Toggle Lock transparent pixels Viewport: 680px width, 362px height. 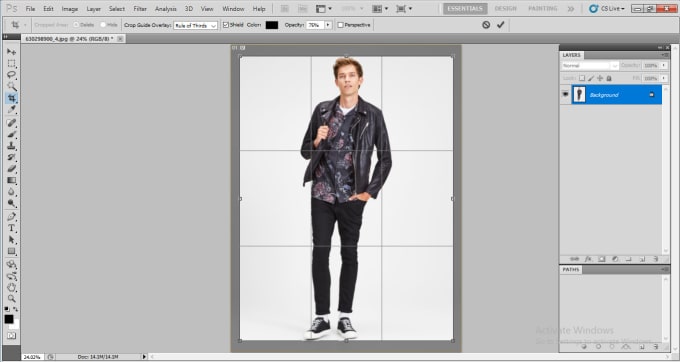(582, 78)
